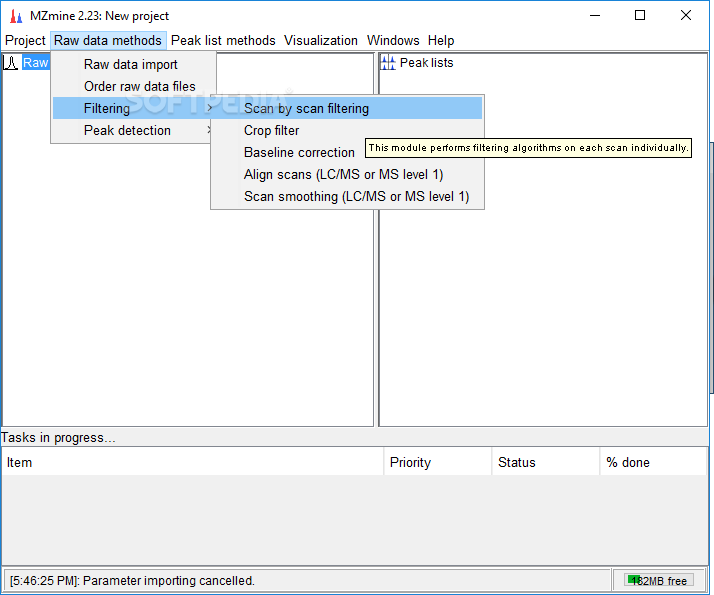Select Align scans (LC/MS or MS level 1)
Viewport: 714px width, 595px height.
[x=347, y=174]
